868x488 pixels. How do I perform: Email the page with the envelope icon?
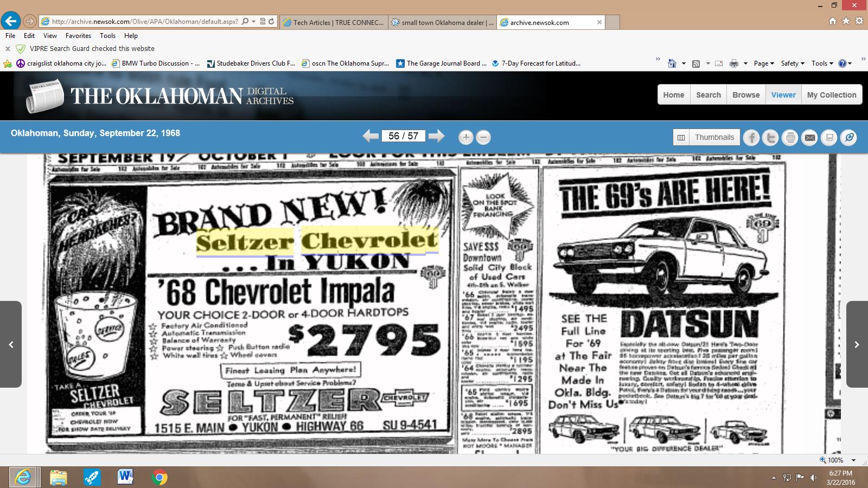(810, 138)
